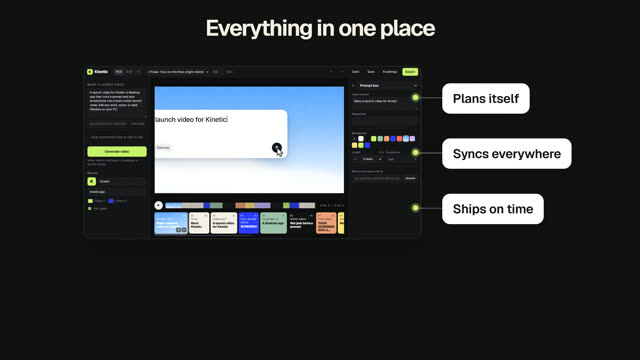Click the rewrite-with-AI instruction field

(377, 178)
